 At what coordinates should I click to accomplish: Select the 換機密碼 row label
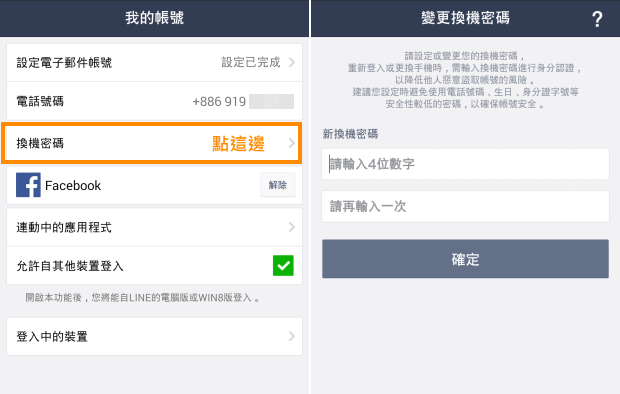[40, 143]
